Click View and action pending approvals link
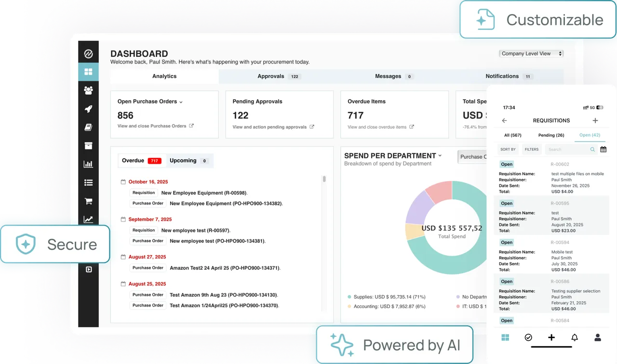The width and height of the screenshot is (617, 364). pos(269,127)
